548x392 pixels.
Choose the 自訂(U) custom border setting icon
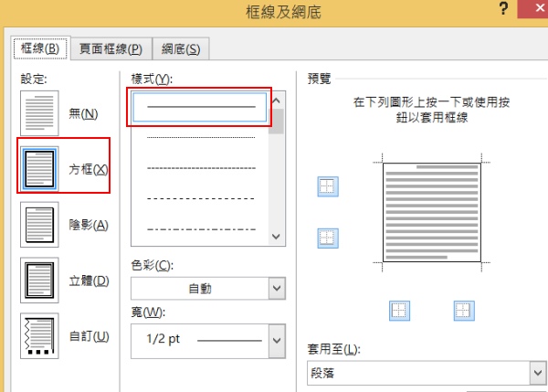(x=39, y=335)
